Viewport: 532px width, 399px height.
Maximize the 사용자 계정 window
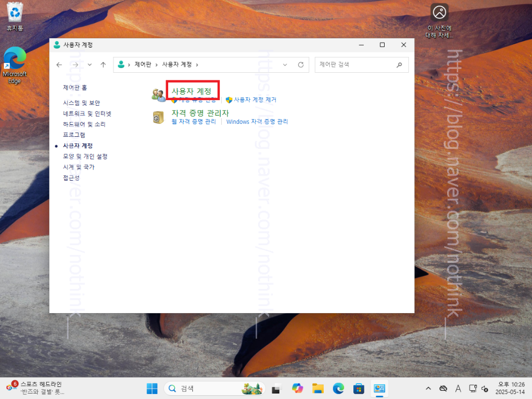tap(382, 45)
